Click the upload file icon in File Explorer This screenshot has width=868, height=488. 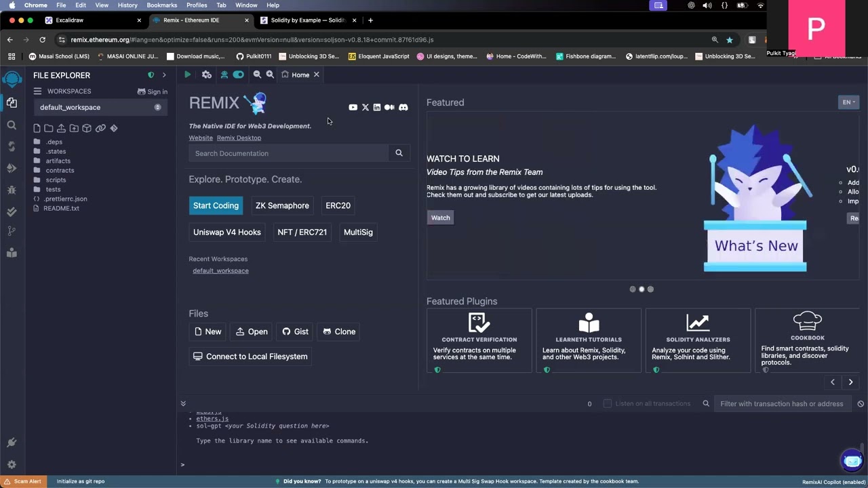(61, 128)
